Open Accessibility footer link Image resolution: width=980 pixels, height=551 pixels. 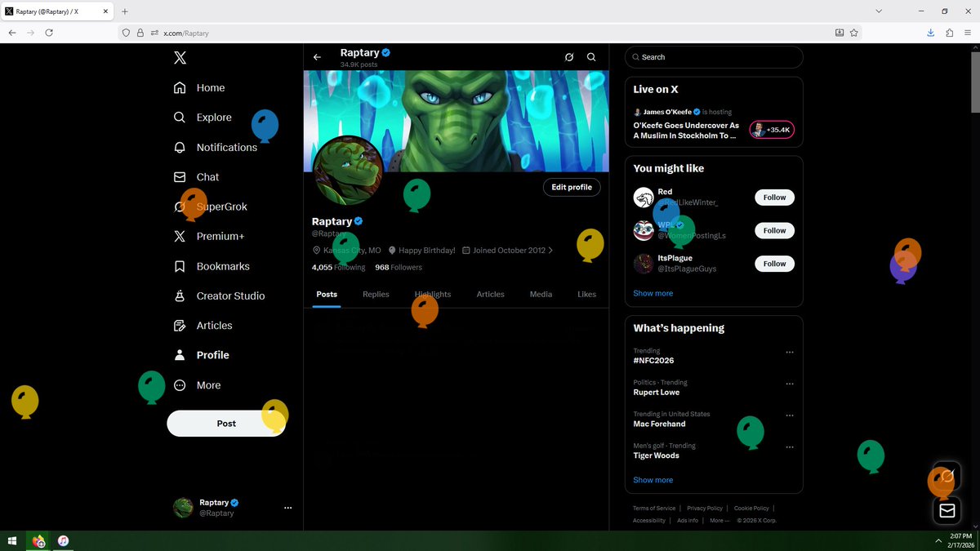[x=649, y=520]
